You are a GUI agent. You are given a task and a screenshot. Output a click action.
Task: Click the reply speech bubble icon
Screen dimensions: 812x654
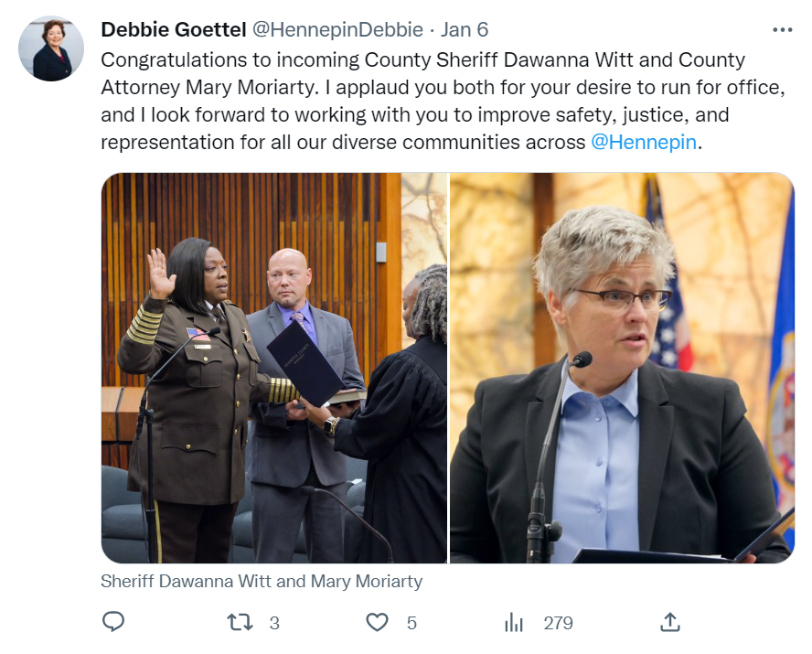pyautogui.click(x=112, y=622)
